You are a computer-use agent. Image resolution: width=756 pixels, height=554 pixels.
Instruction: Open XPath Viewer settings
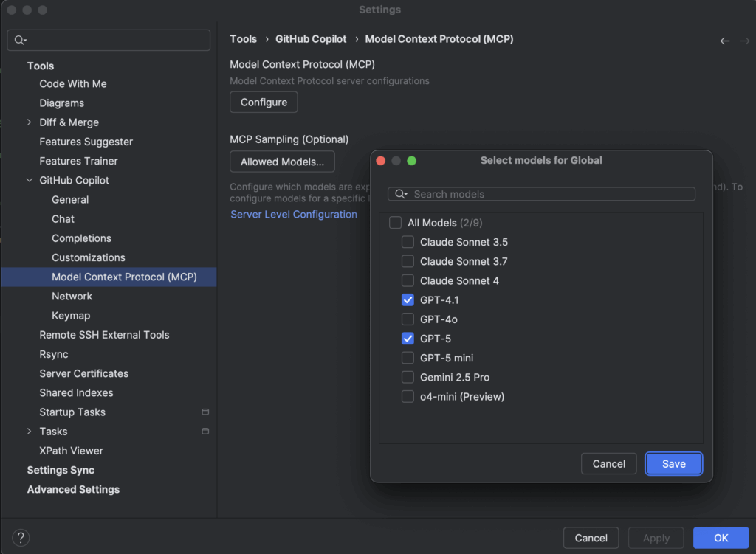click(x=72, y=451)
